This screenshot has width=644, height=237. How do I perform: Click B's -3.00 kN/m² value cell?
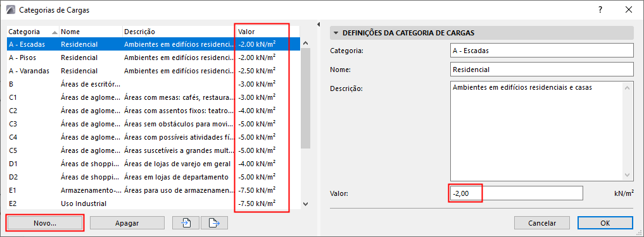coord(256,84)
